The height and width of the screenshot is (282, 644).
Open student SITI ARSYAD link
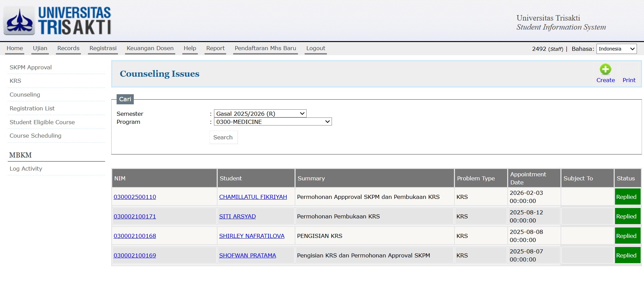click(x=237, y=216)
